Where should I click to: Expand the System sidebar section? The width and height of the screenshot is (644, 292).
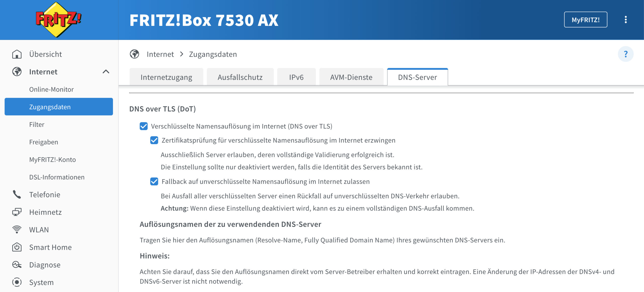point(41,282)
